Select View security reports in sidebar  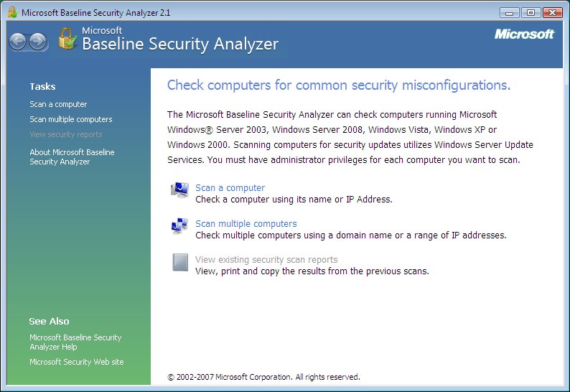tap(66, 134)
